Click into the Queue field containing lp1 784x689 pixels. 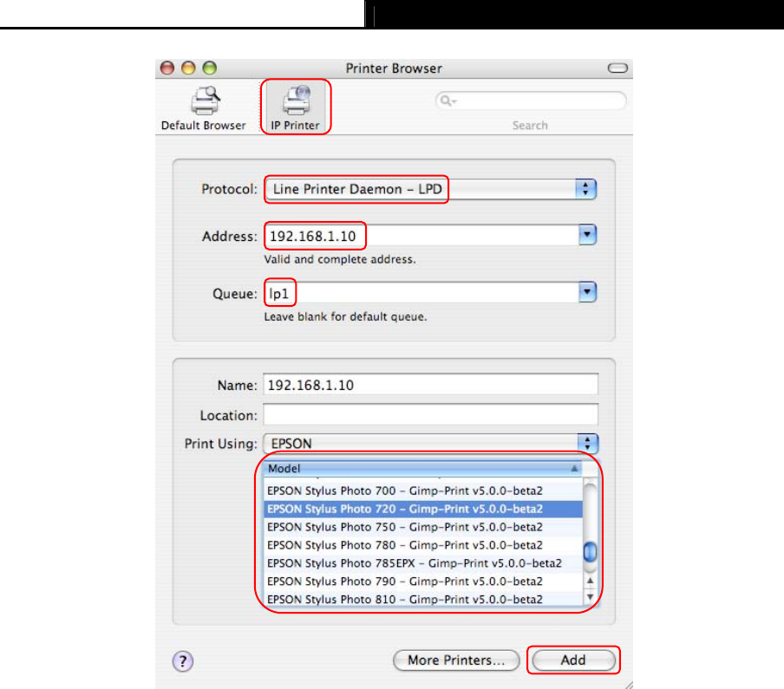click(421, 293)
